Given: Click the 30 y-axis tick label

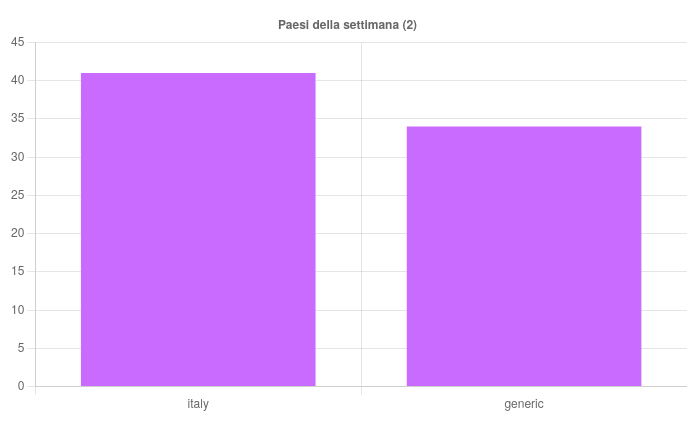Looking at the screenshot, I should click(18, 157).
